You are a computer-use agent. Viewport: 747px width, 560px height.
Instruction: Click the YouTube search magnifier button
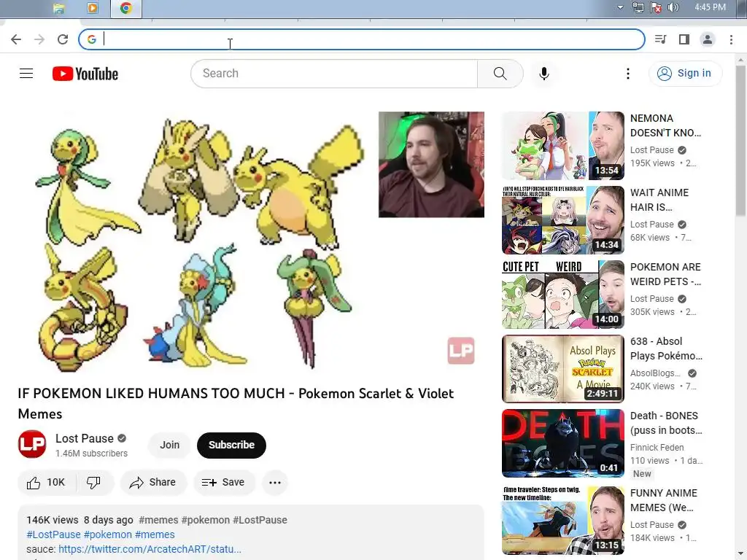coord(500,74)
